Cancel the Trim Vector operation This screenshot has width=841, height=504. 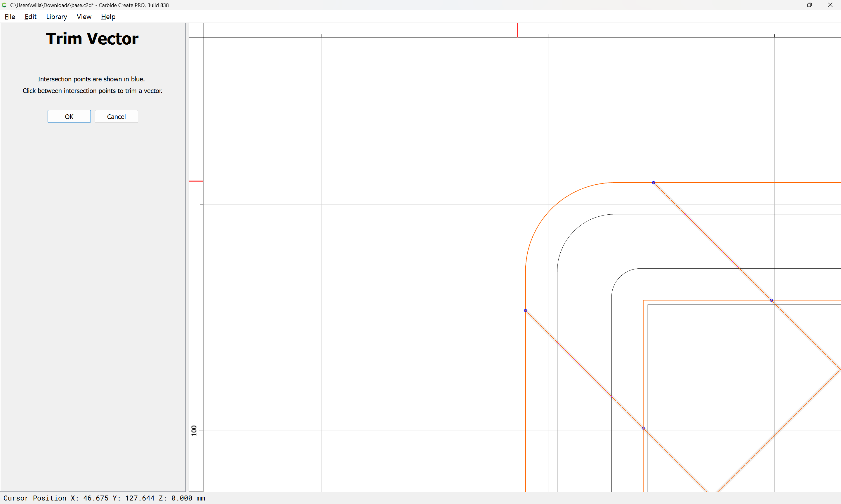tap(116, 116)
